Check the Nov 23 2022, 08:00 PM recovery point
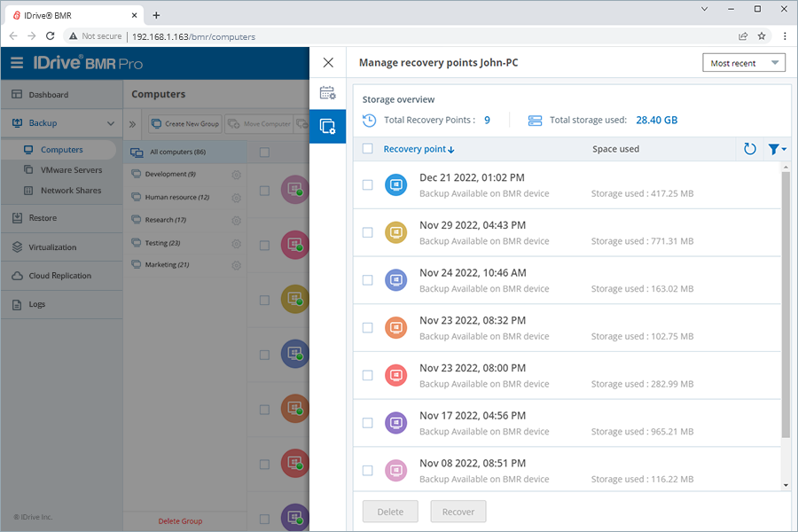Viewport: 798px width, 532px height. [367, 375]
